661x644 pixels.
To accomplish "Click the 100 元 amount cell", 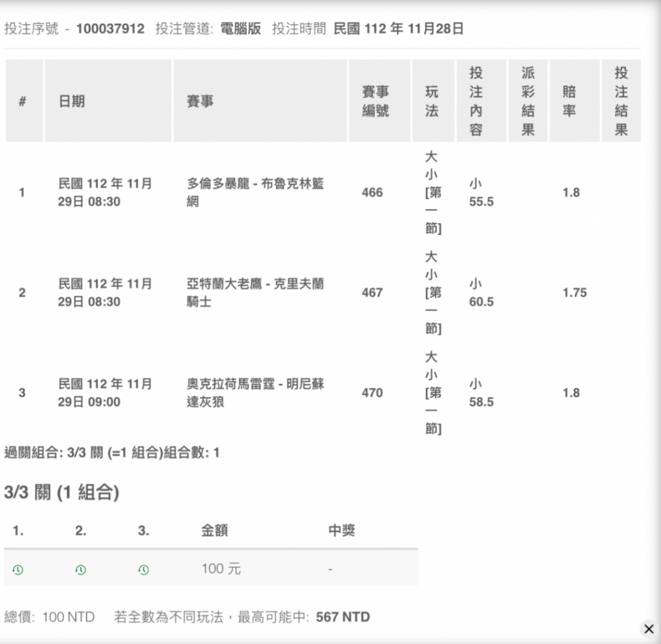I will (x=221, y=569).
